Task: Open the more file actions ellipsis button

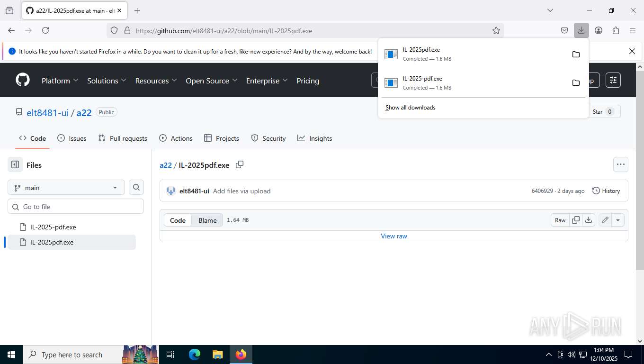Action: (621, 164)
